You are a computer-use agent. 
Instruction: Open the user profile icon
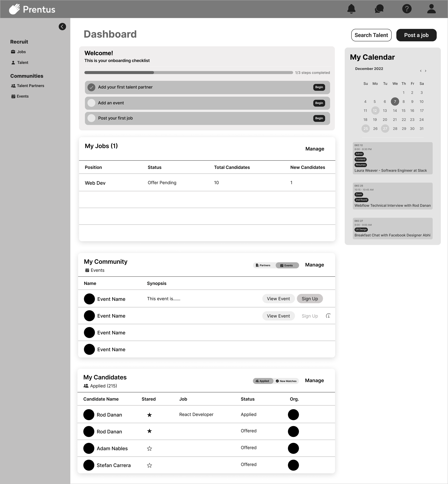click(x=431, y=9)
